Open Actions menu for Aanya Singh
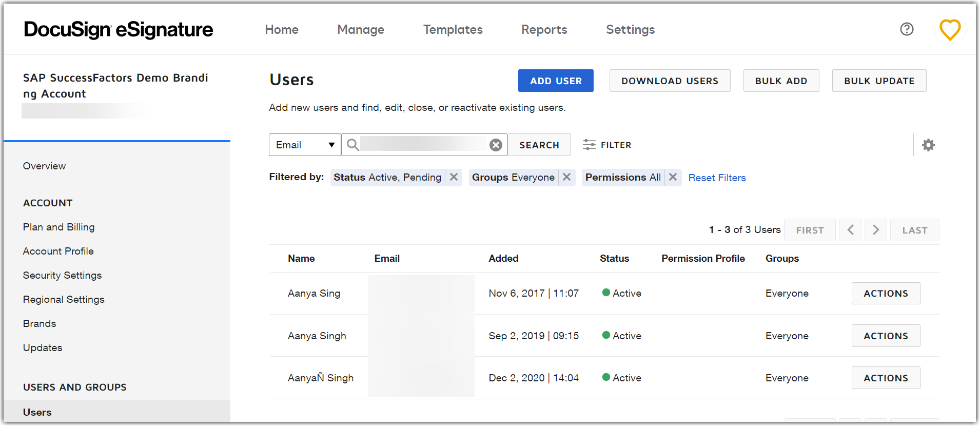This screenshot has height=426, width=980. tap(886, 336)
